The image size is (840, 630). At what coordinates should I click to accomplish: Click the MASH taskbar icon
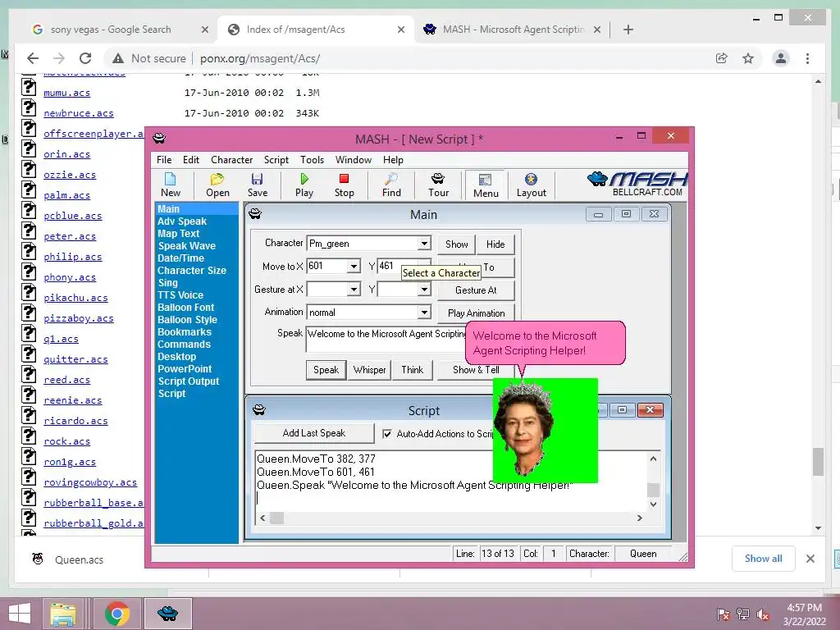pyautogui.click(x=167, y=614)
